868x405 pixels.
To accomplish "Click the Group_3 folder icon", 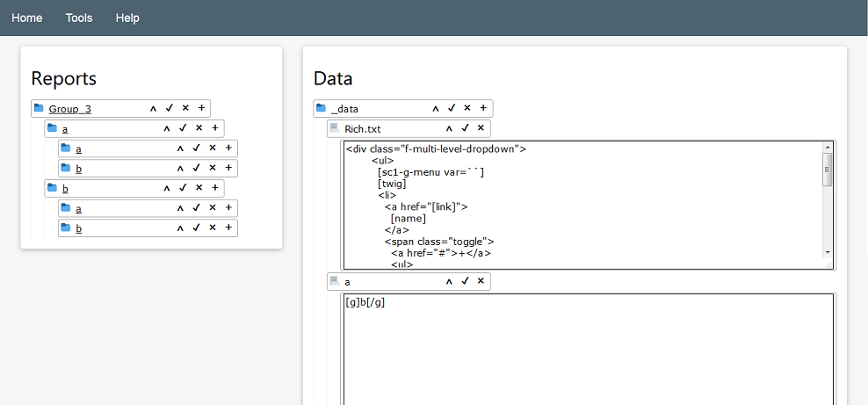I will click(39, 108).
